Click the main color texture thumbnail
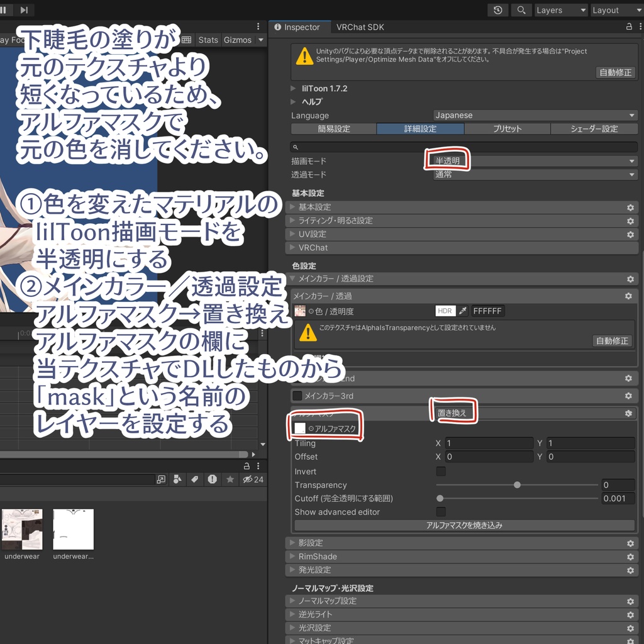644x644 pixels. pyautogui.click(x=300, y=311)
